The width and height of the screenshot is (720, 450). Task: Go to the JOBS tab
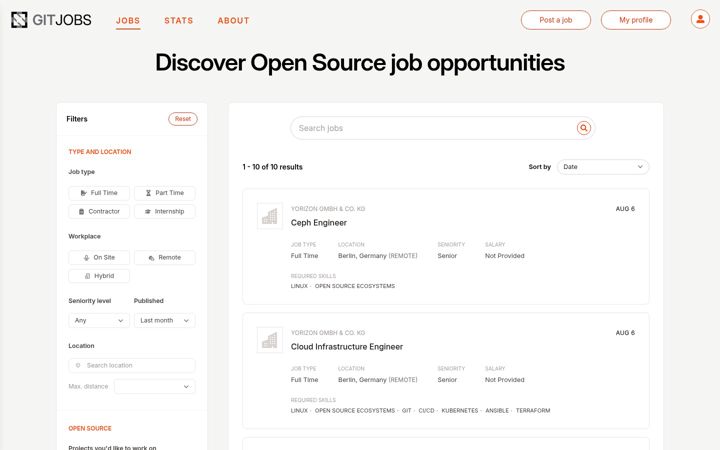point(128,21)
